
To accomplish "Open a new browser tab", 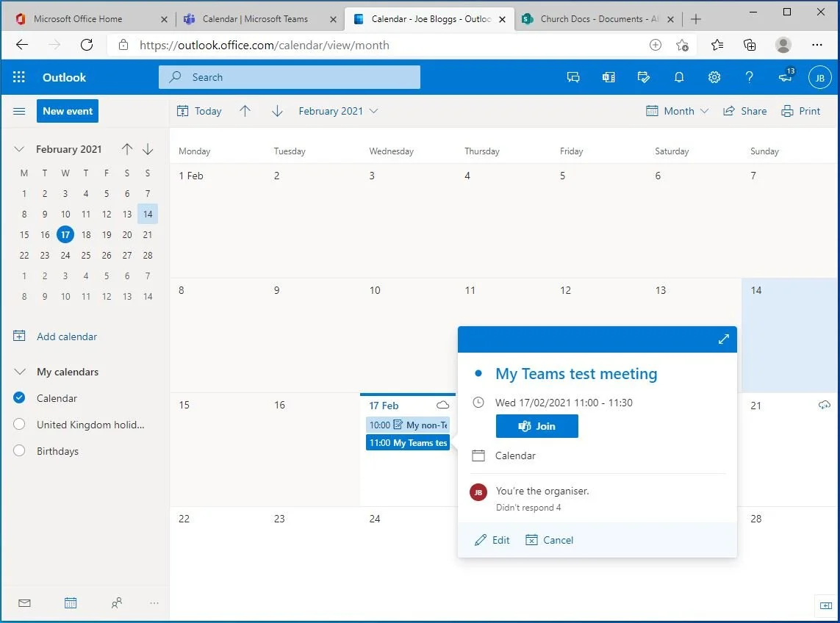I will pos(696,19).
